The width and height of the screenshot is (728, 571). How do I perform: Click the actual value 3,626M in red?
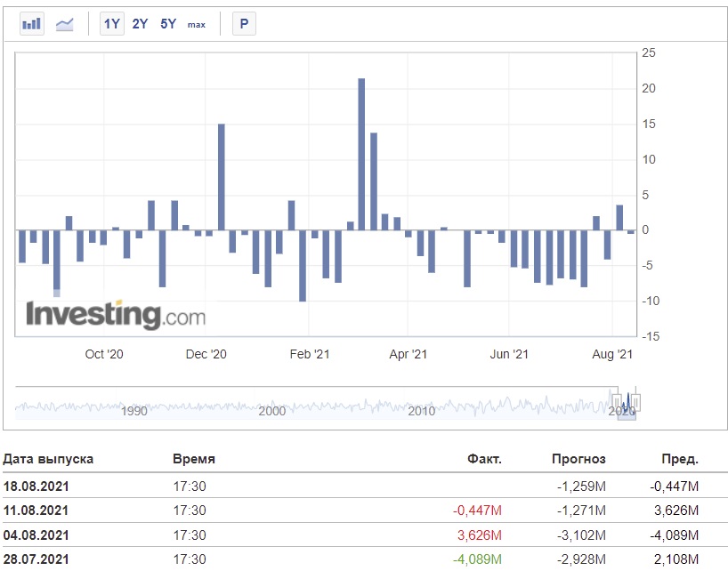[x=480, y=535]
